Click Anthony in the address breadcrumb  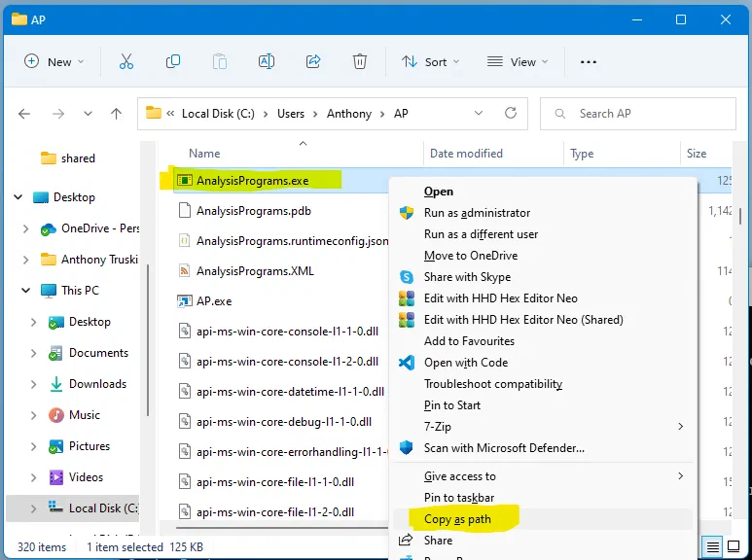(349, 114)
